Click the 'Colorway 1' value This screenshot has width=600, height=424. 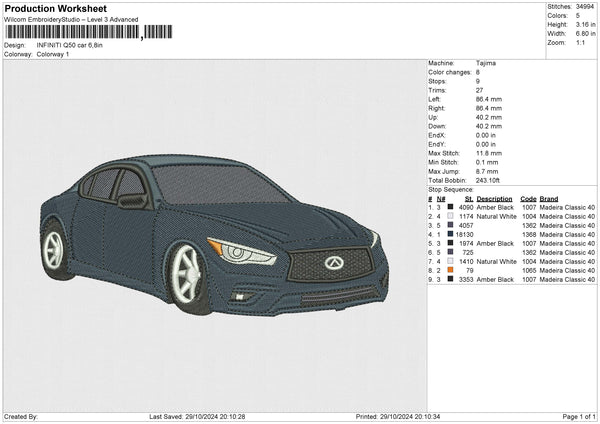[x=53, y=54]
